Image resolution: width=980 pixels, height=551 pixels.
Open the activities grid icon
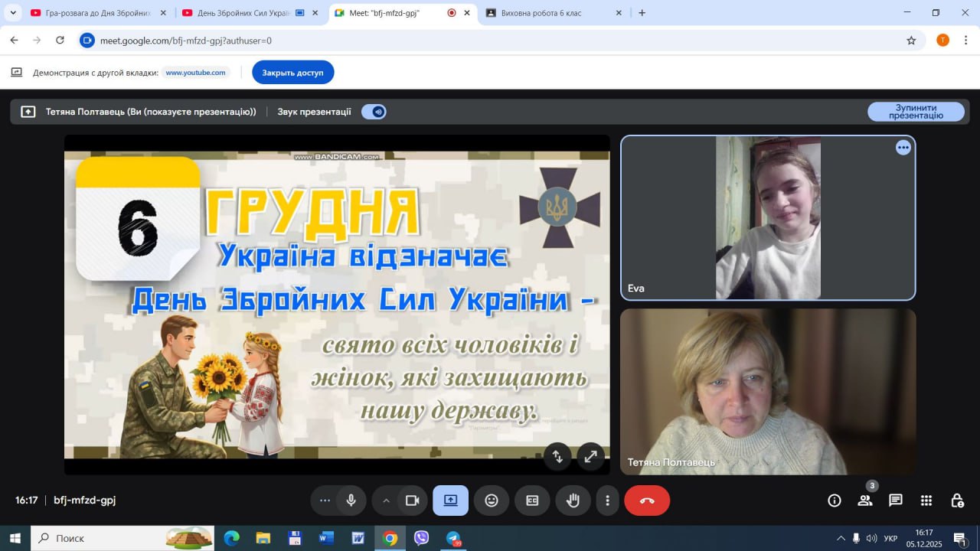coord(926,500)
